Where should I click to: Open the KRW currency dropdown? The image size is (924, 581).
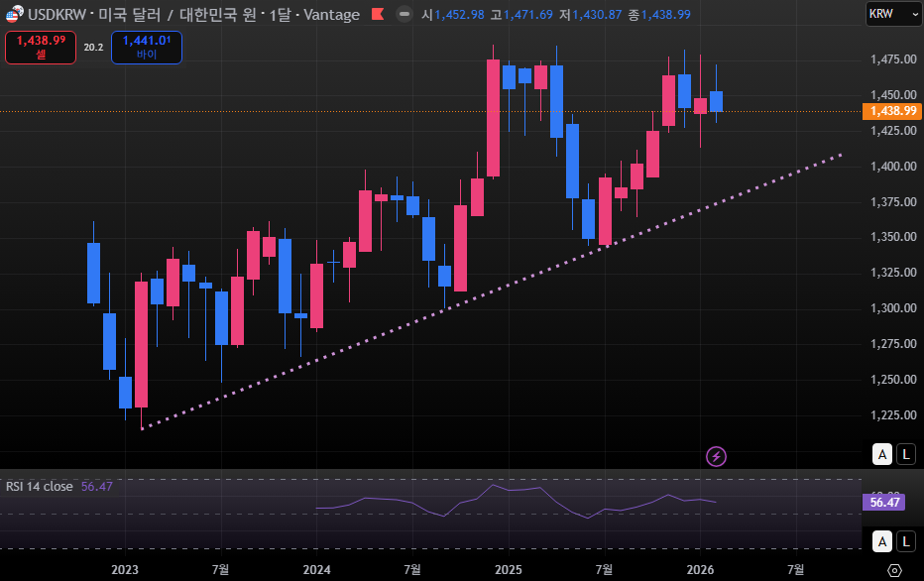coord(890,14)
